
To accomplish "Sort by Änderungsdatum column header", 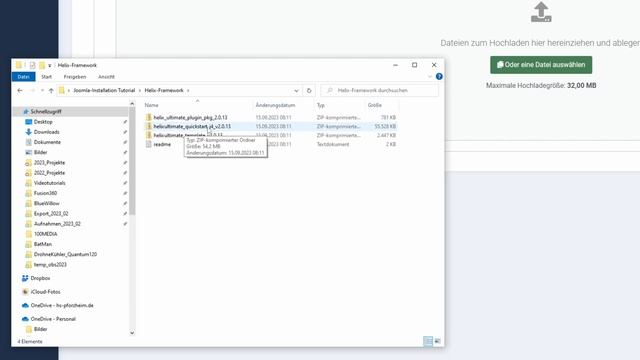I will 276,105.
